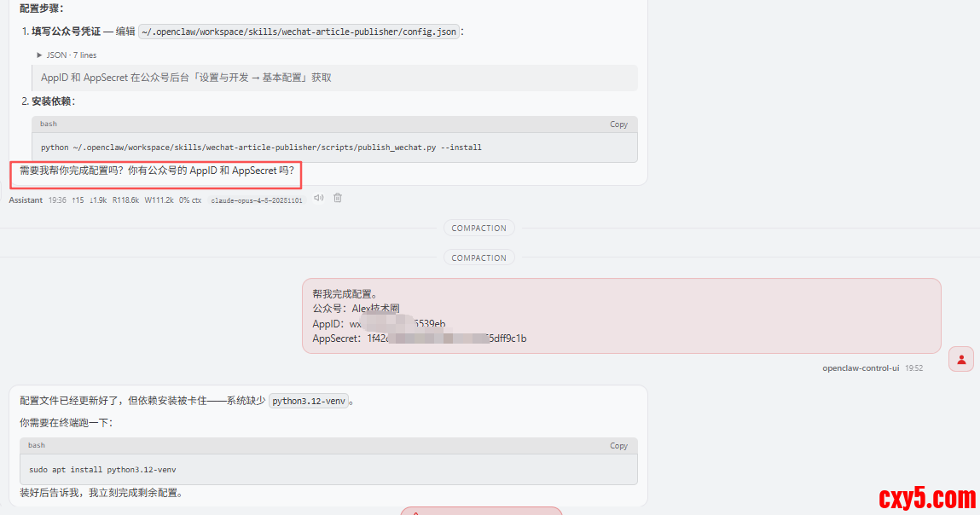Select the publish_wechat.py --install command text
This screenshot has width=980, height=515.
point(261,148)
